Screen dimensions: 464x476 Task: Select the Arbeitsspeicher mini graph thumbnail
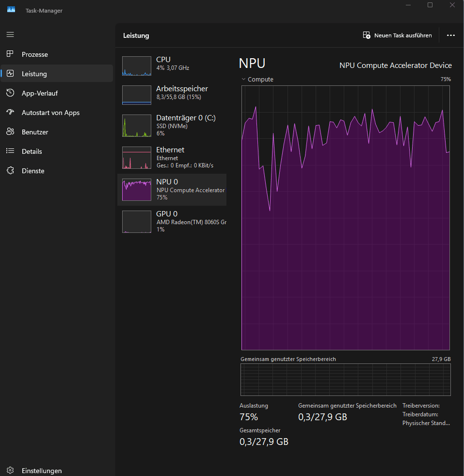[136, 95]
